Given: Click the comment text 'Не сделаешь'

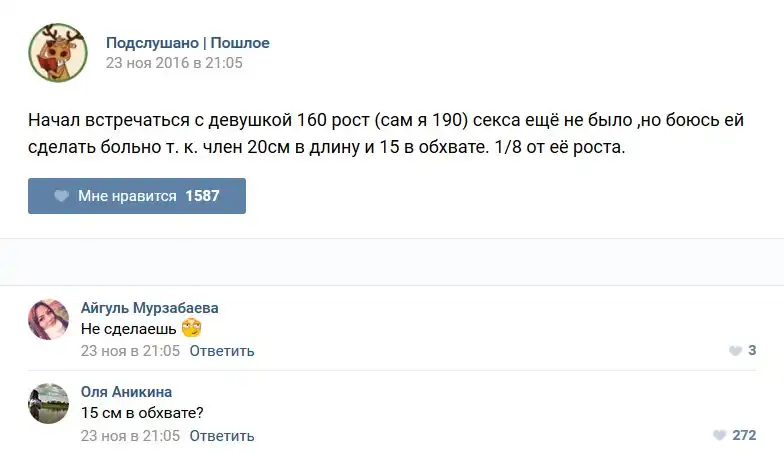Looking at the screenshot, I should (128, 329).
